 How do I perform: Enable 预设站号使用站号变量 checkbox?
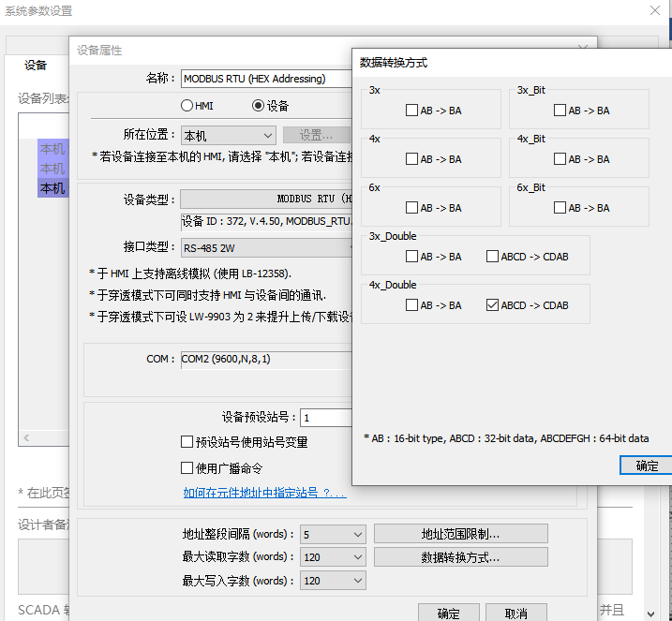pyautogui.click(x=187, y=442)
